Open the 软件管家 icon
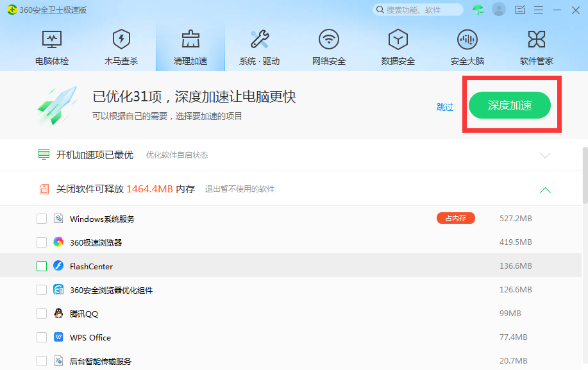Screen dimensions: 588x370 click(537, 39)
